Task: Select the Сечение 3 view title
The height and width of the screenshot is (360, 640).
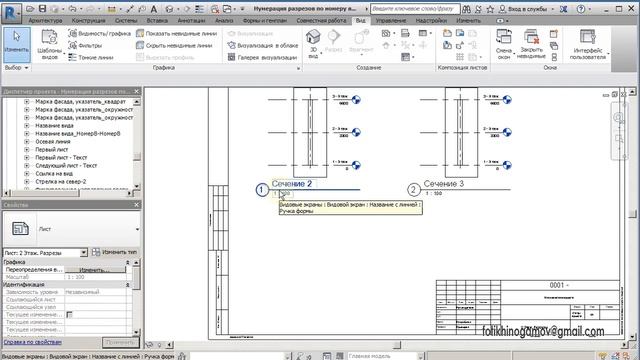Action: (444, 184)
